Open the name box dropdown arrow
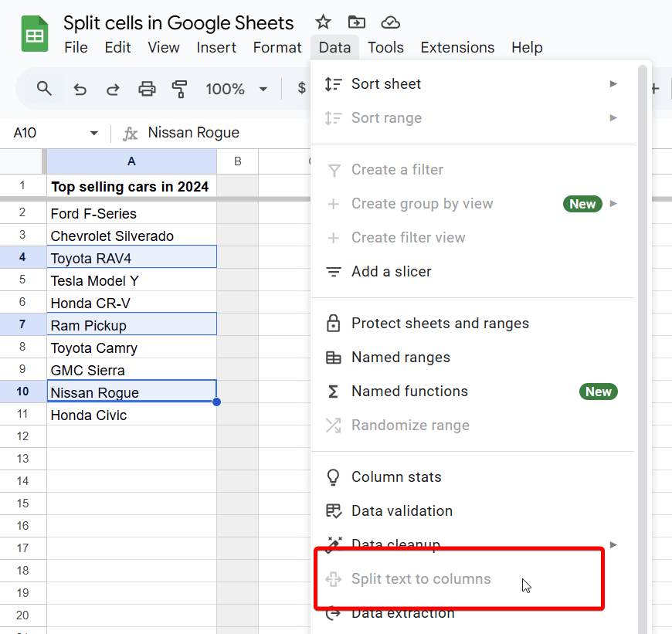This screenshot has height=634, width=672. (x=94, y=134)
